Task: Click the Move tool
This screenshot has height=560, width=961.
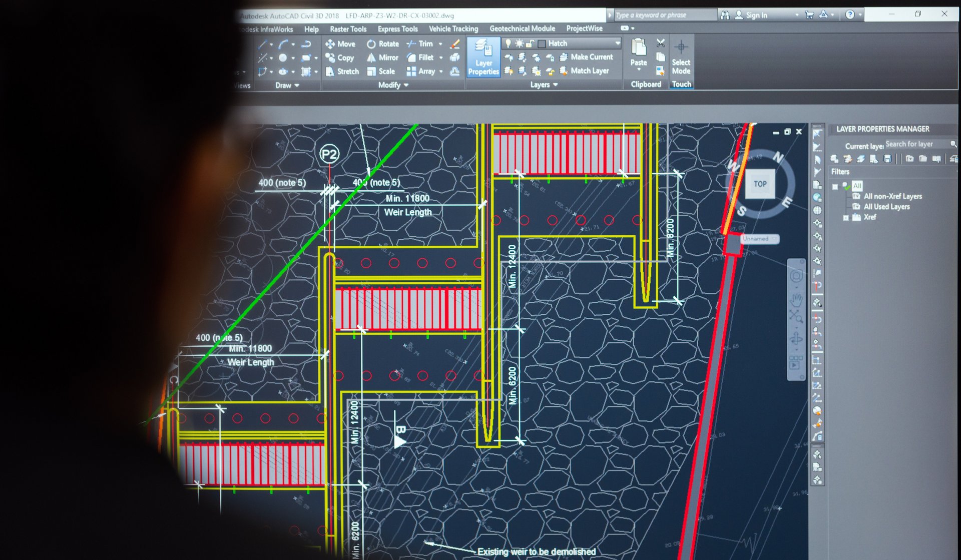Action: tap(340, 44)
